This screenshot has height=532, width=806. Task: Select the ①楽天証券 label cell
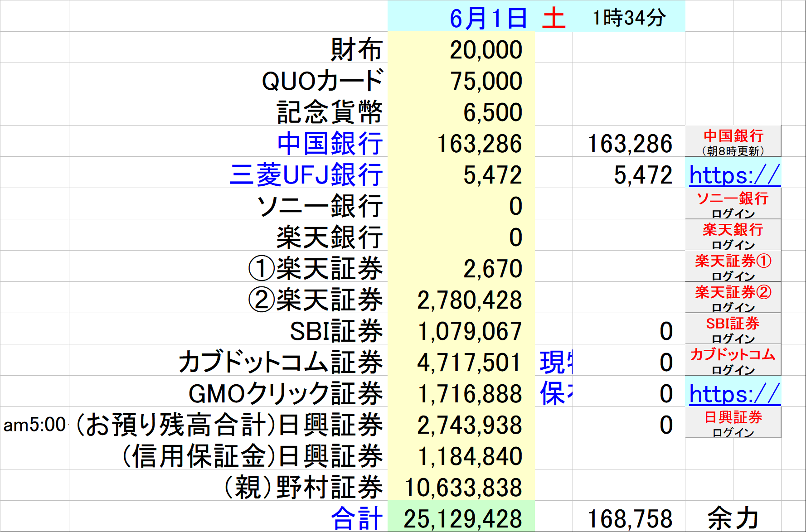[x=228, y=266]
